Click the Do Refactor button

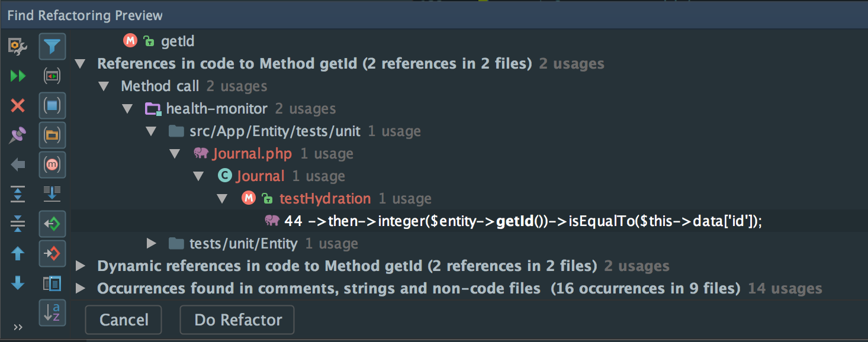point(238,320)
